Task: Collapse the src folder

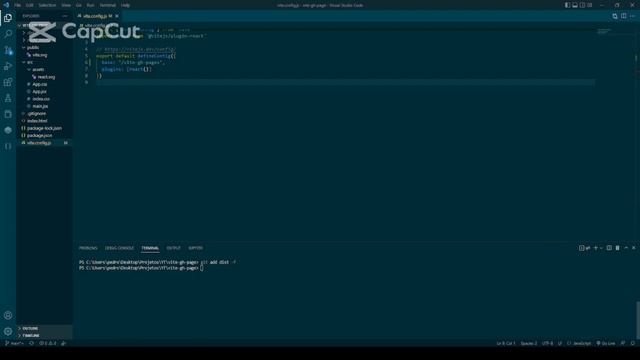Action: coord(45,62)
